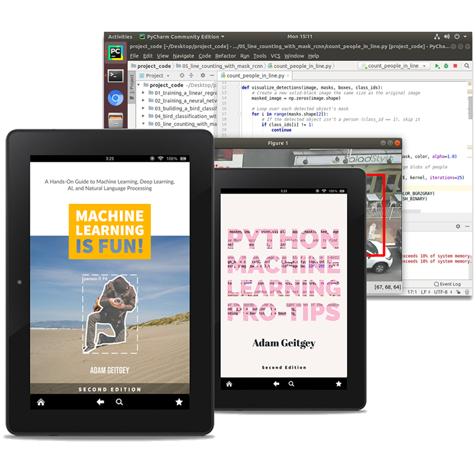
Task: Open the Navigate menu
Action: [183, 56]
